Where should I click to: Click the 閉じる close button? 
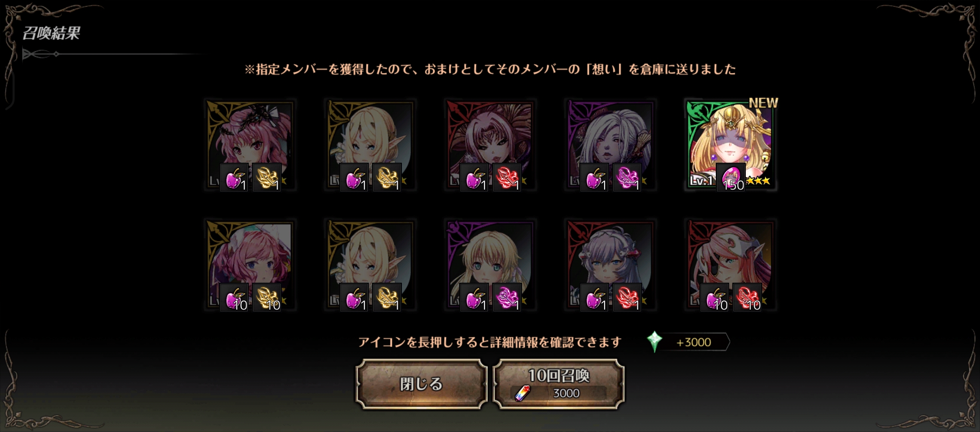click(421, 384)
